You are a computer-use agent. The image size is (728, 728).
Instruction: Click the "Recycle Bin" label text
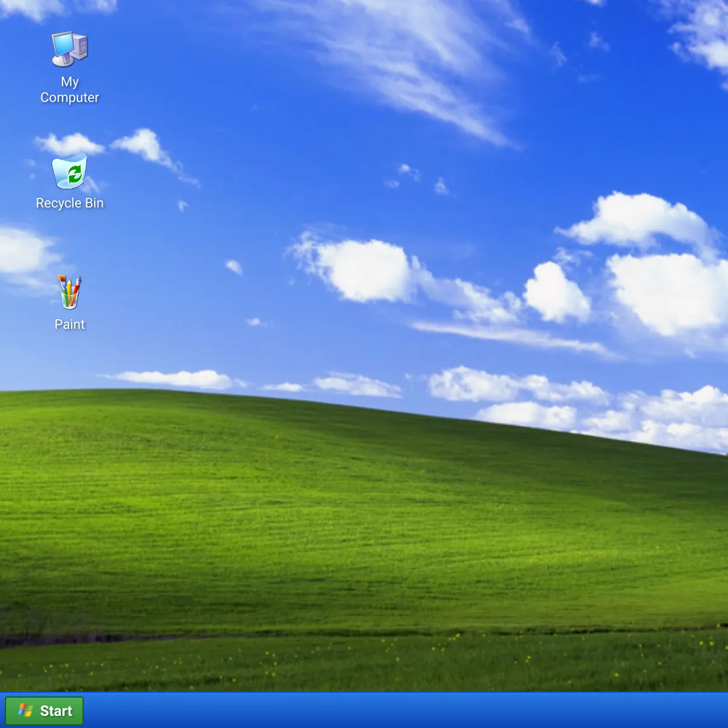[70, 203]
